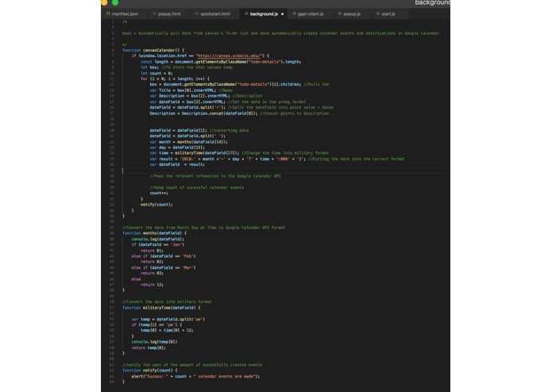552x392 pixels.
Task: Click the green window zoom button
Action: pyautogui.click(x=115, y=2)
